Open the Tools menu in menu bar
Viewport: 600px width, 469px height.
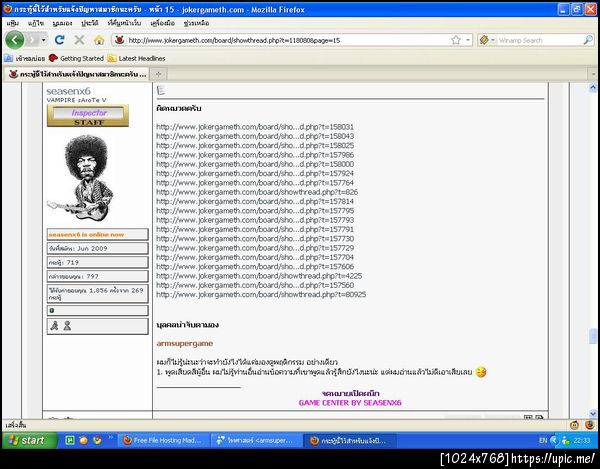[x=162, y=23]
